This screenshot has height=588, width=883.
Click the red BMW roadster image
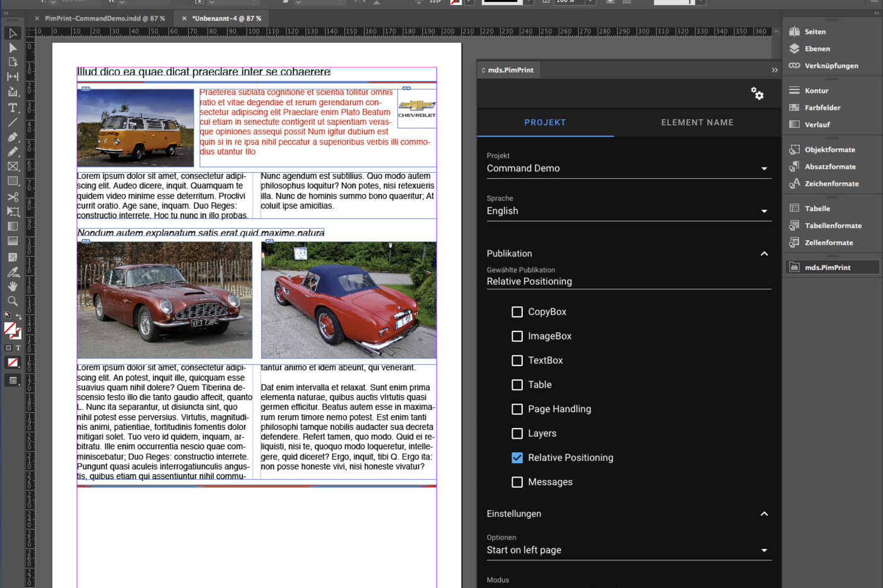click(348, 300)
